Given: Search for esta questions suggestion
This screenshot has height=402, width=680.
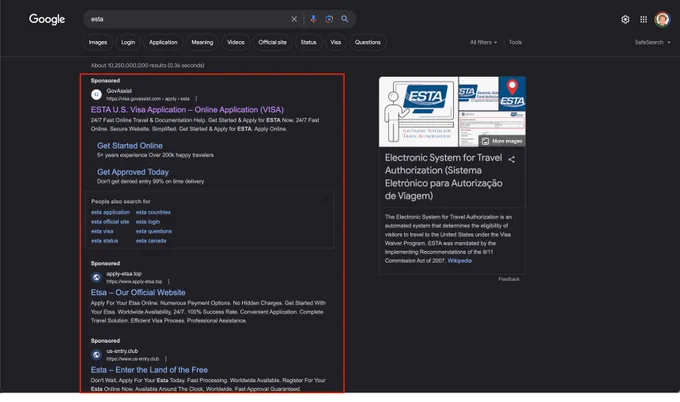Looking at the screenshot, I should (154, 232).
